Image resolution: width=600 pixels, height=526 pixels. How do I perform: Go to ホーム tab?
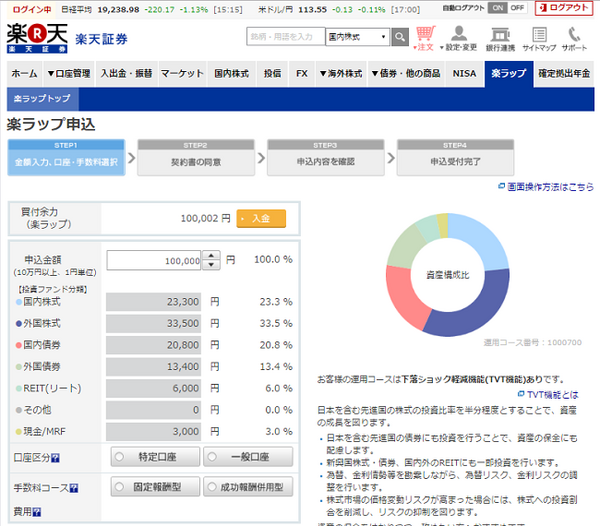point(24,74)
